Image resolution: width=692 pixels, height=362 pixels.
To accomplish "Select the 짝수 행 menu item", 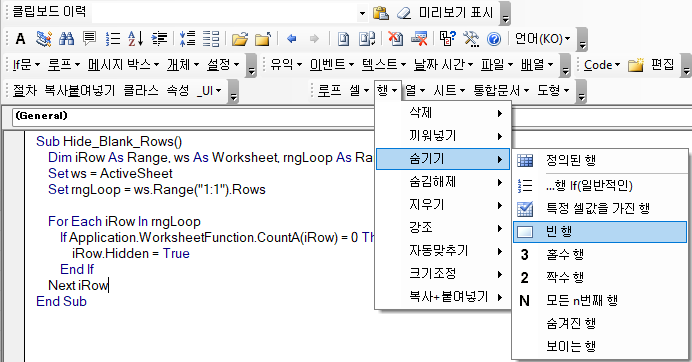I will pyautogui.click(x=600, y=277).
